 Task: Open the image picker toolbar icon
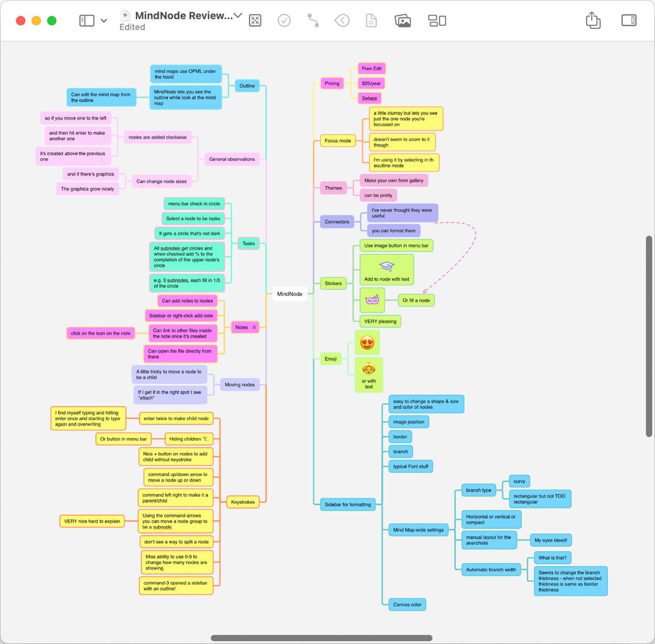click(403, 21)
